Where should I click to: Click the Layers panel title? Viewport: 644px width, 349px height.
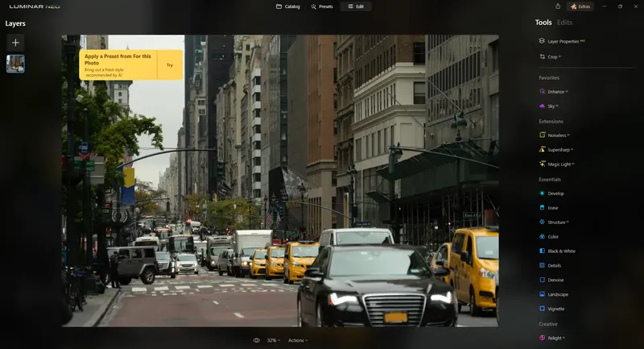[x=15, y=23]
